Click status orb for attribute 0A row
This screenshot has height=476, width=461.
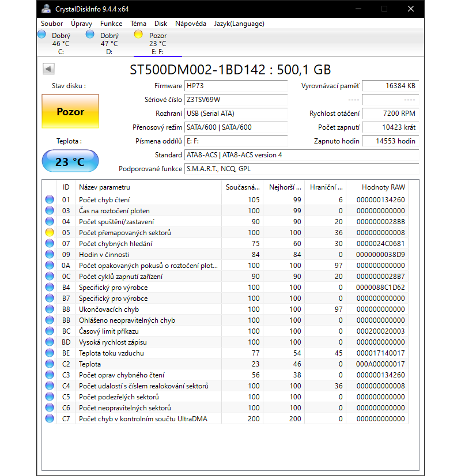coord(50,265)
